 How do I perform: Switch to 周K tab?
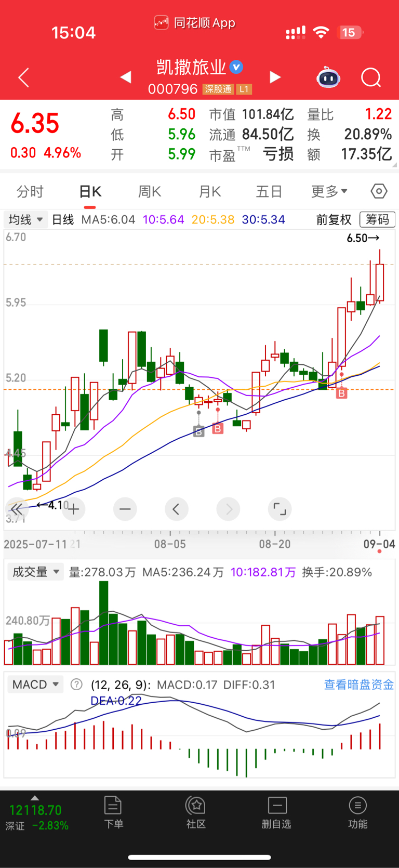click(x=150, y=191)
